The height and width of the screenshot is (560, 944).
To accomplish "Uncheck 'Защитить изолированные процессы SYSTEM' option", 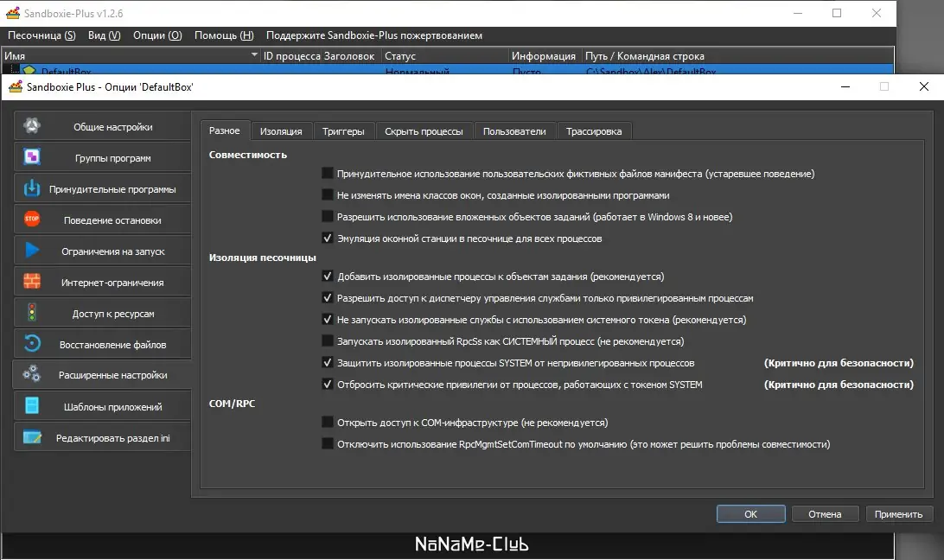I will pos(328,363).
